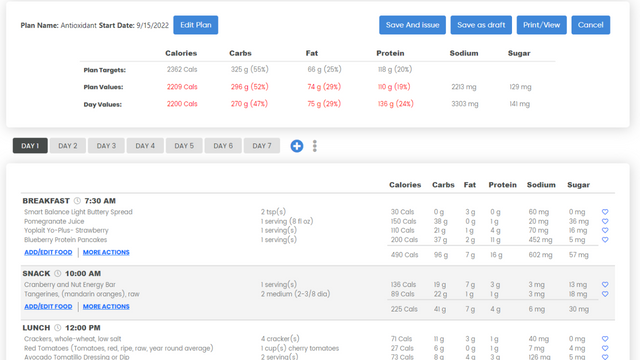Add a new day with the plus icon
This screenshot has height=360, width=640.
(x=297, y=146)
